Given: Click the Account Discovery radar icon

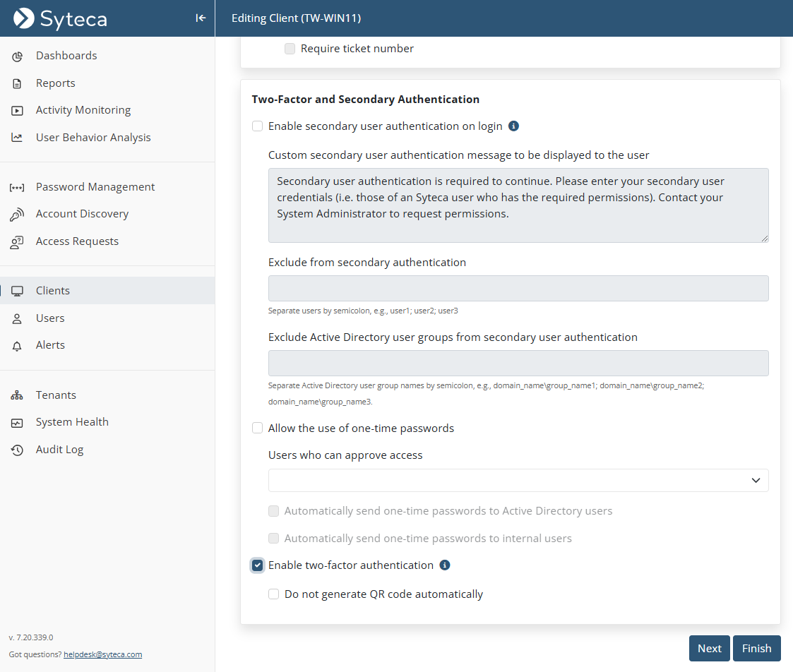Looking at the screenshot, I should [17, 215].
